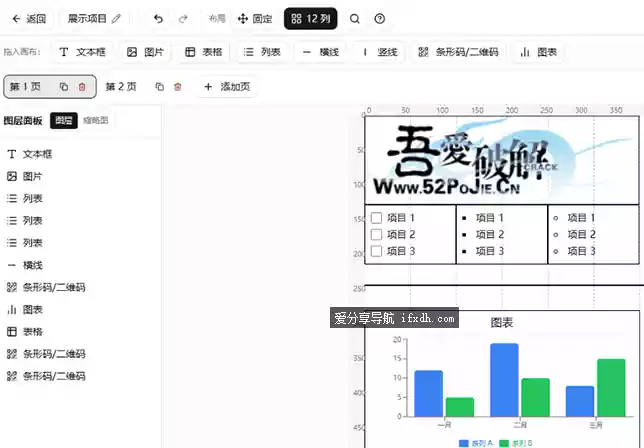Delete page 1 with trash icon
Screen dimensions: 644x448
click(82, 87)
